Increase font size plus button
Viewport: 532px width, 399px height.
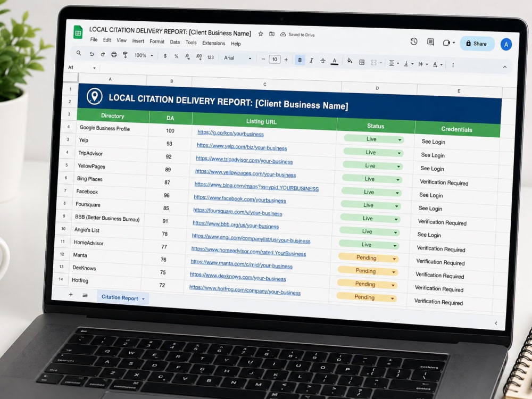pos(286,60)
